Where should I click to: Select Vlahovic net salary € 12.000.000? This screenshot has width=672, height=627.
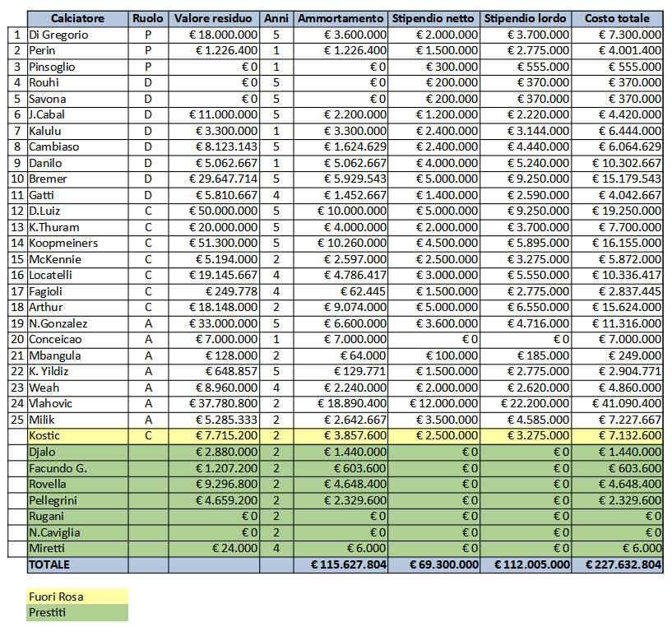coord(433,404)
